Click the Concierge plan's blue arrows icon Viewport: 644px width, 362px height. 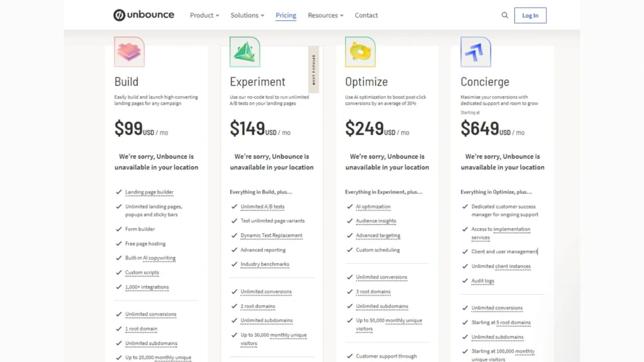[x=476, y=52]
